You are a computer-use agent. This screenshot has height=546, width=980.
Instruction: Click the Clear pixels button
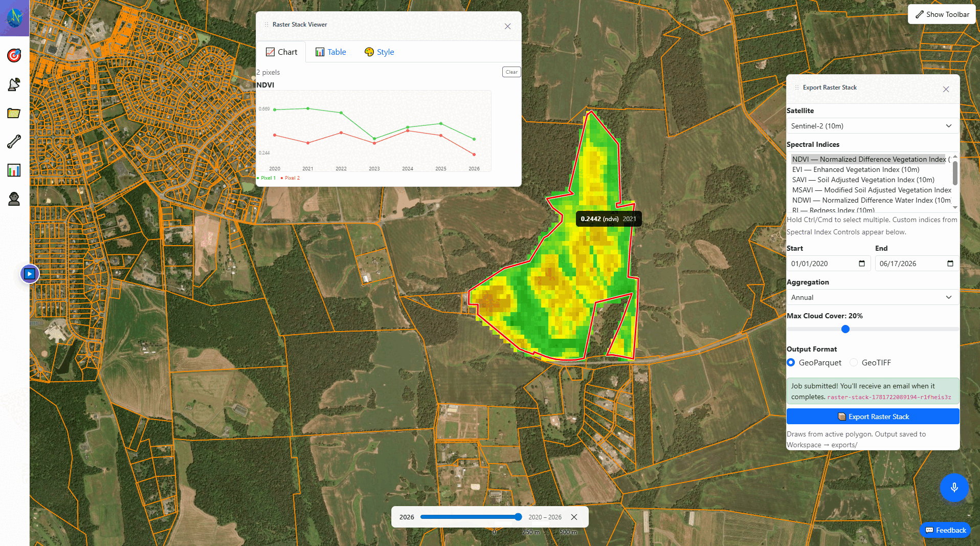pos(511,72)
